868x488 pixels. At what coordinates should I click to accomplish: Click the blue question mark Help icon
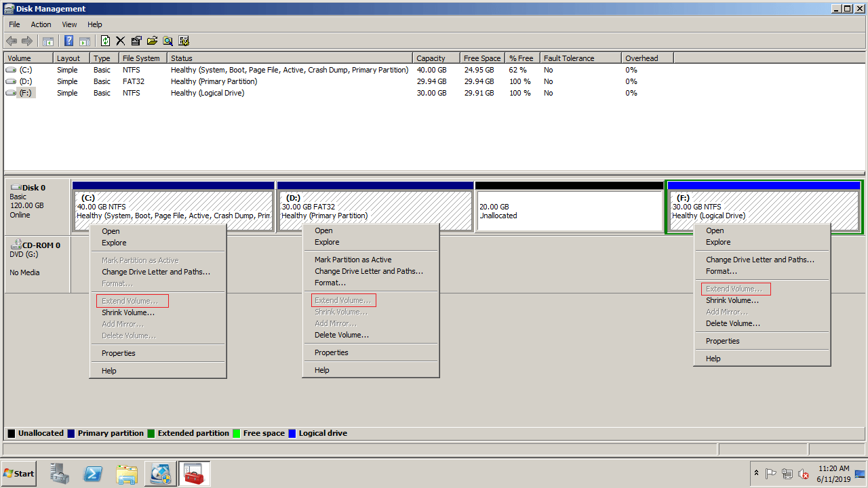coord(68,41)
